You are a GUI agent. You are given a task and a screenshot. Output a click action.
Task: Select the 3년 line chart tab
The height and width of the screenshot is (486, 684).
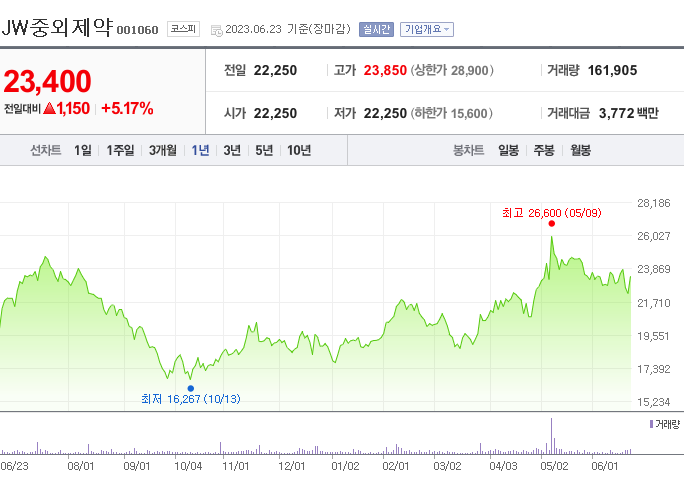pos(232,150)
